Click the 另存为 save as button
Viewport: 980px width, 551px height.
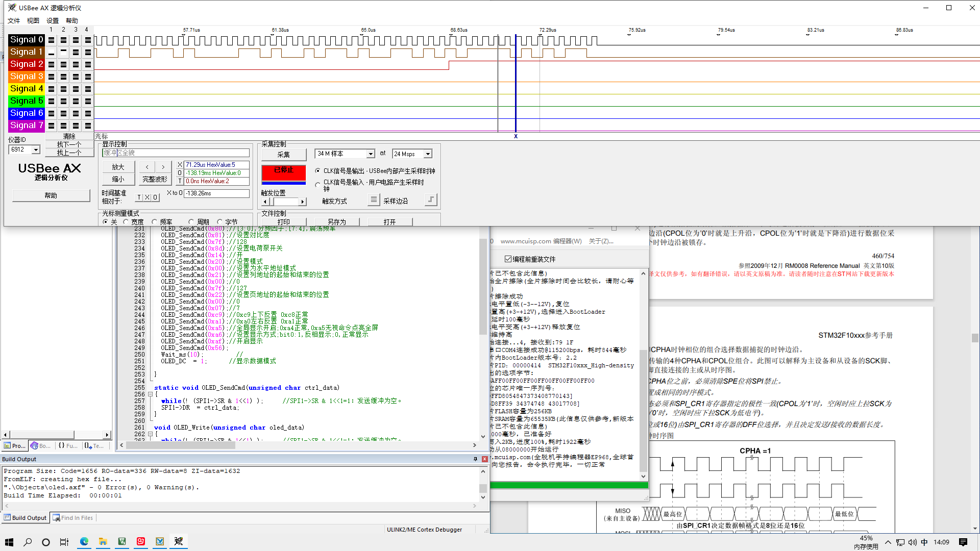pos(337,222)
